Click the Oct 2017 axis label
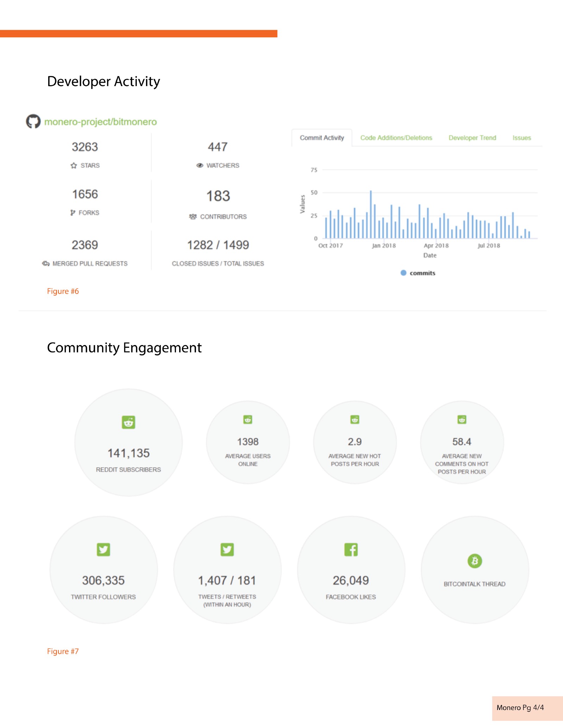 click(330, 245)
